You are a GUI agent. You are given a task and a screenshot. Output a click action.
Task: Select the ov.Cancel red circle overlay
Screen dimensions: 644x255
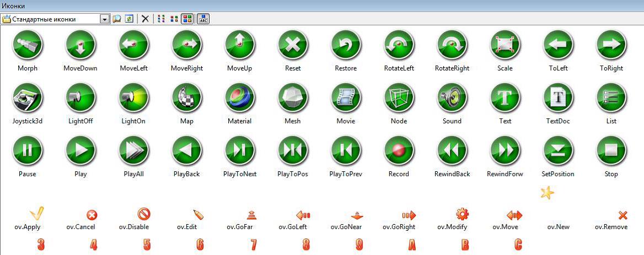coord(92,215)
